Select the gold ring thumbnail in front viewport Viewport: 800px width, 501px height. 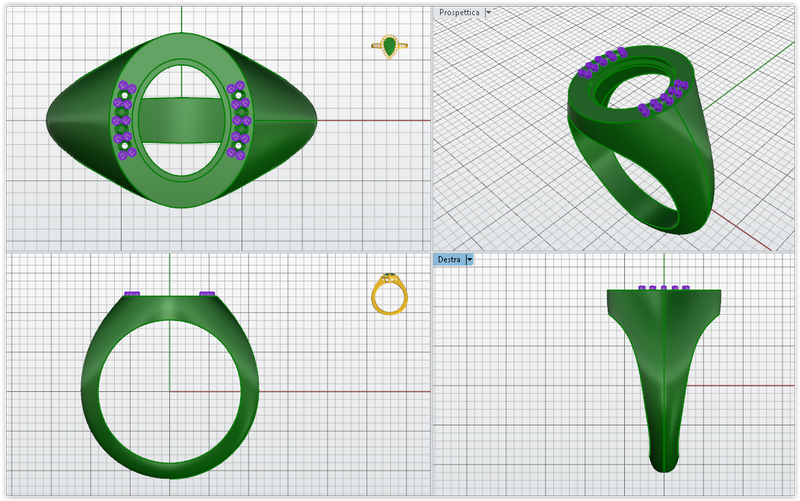pos(389,294)
